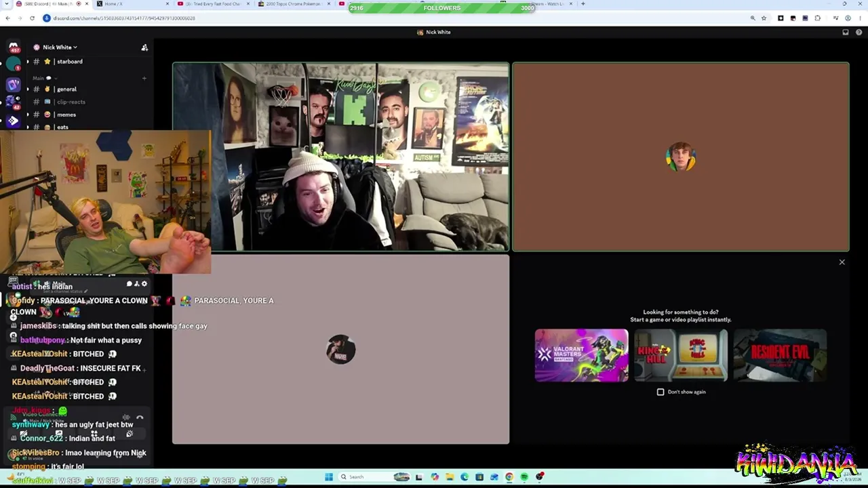The width and height of the screenshot is (868, 488).
Task: Expand the memes channel thread arrow
Action: point(28,115)
